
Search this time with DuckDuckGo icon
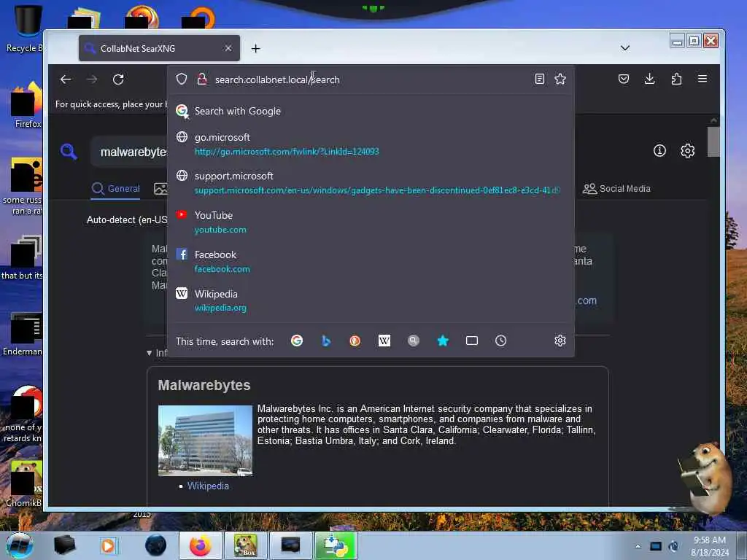[x=355, y=341]
